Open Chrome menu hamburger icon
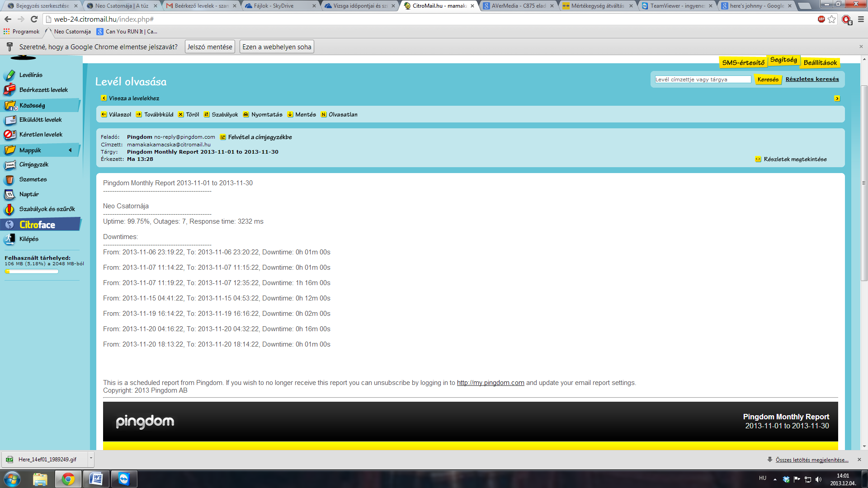 (x=861, y=19)
